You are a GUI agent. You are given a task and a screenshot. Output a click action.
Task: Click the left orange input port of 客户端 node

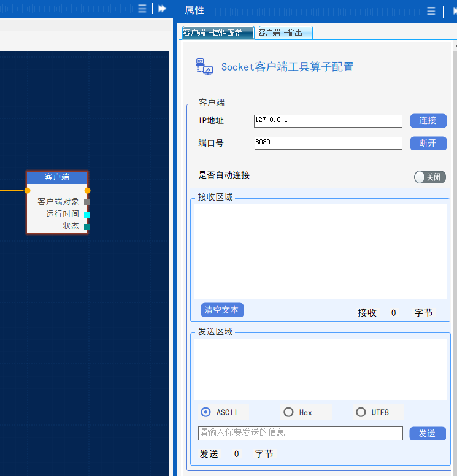[28, 191]
